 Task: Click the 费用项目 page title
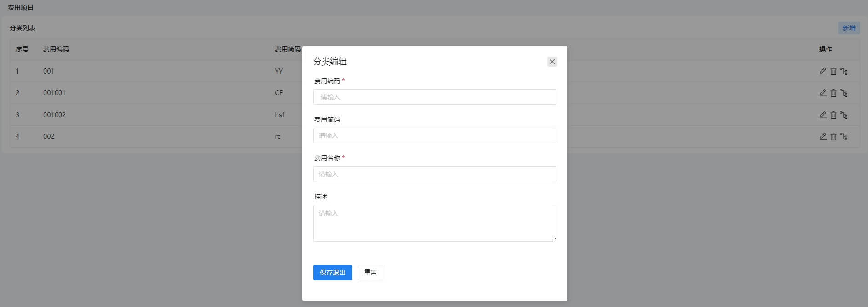[x=21, y=7]
